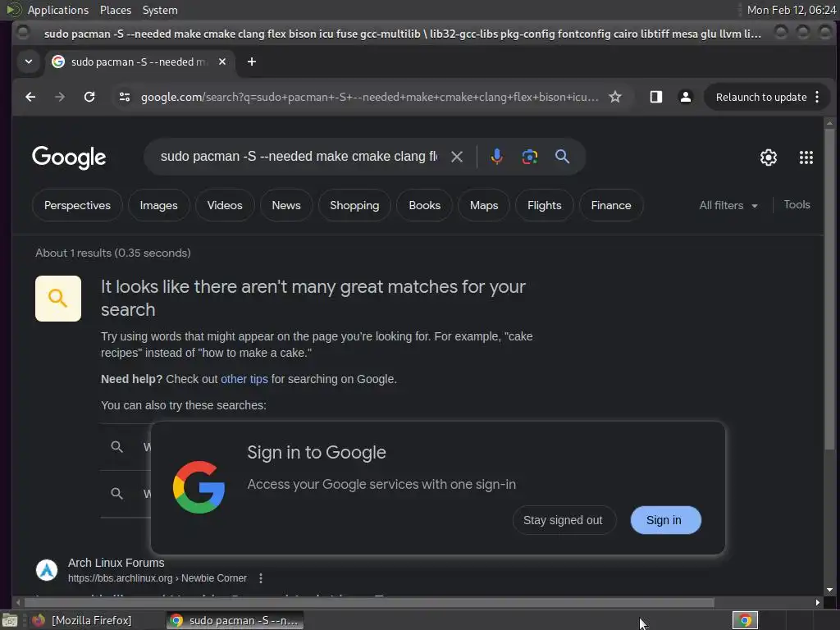Viewport: 840px width, 630px height.
Task: Click the Google logo
Action: click(x=69, y=157)
